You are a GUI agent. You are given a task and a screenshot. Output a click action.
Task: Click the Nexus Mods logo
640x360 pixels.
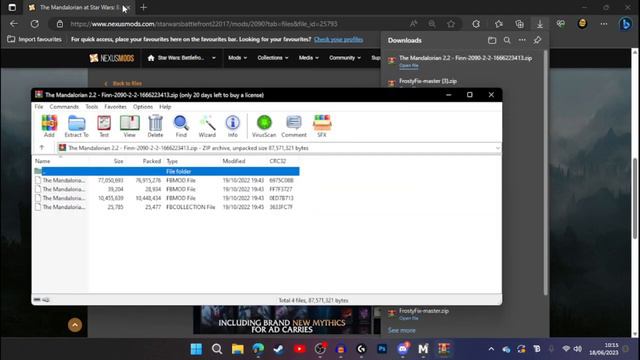(111, 58)
